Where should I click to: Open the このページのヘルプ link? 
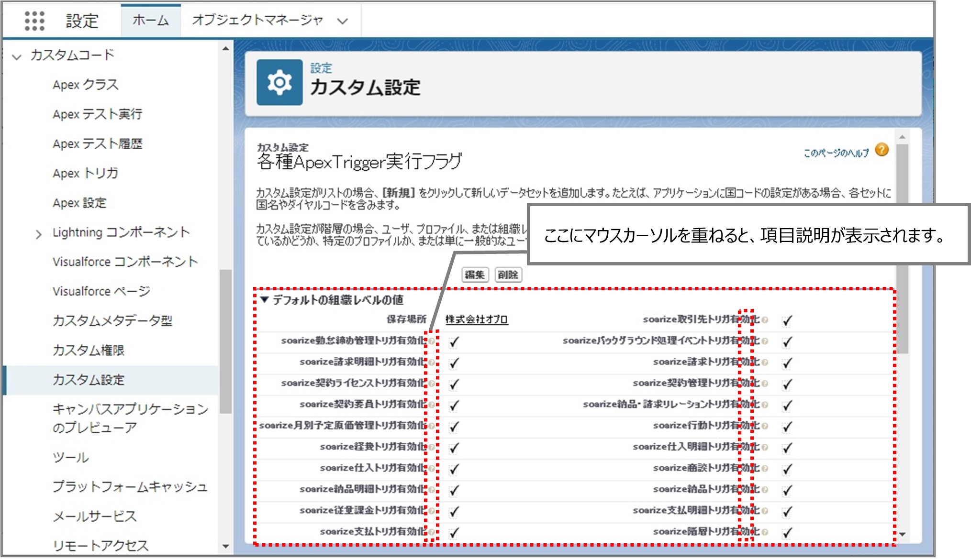coord(836,153)
